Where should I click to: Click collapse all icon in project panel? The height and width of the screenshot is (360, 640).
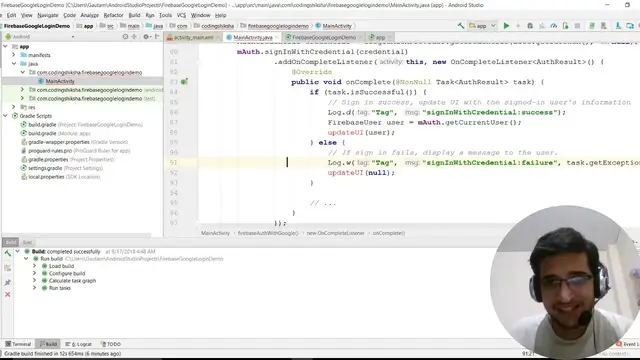tap(134, 36)
